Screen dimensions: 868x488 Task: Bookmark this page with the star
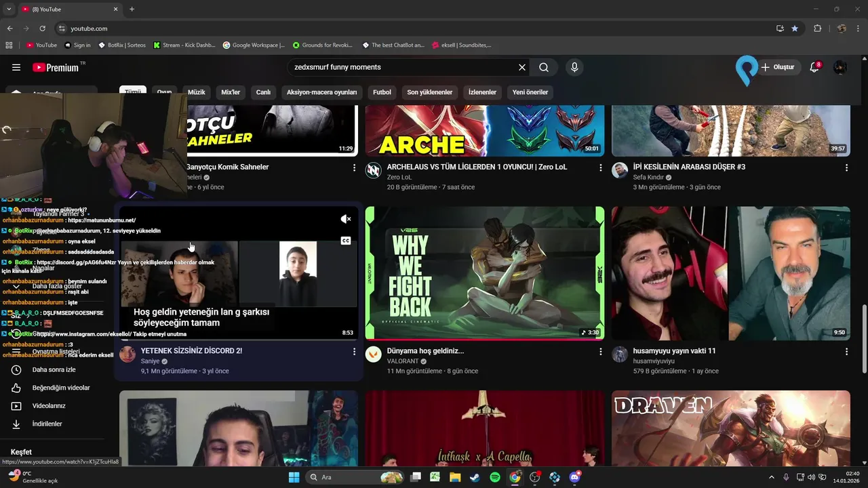click(795, 28)
